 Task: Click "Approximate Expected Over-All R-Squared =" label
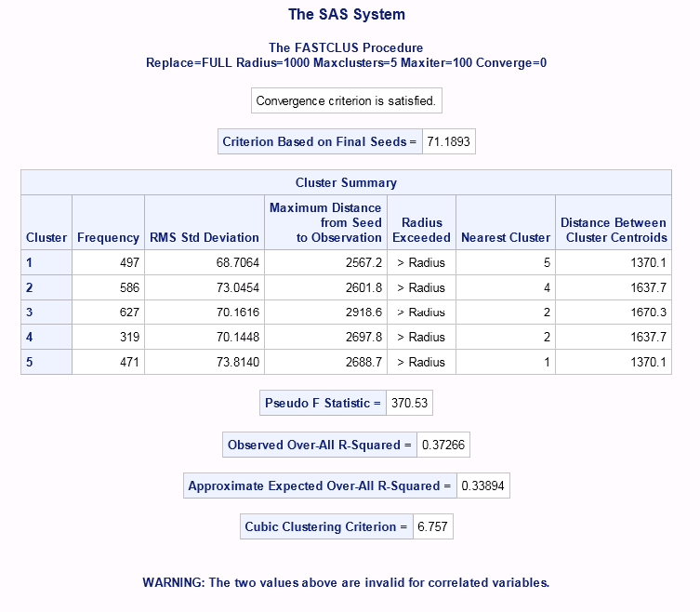pos(320,486)
